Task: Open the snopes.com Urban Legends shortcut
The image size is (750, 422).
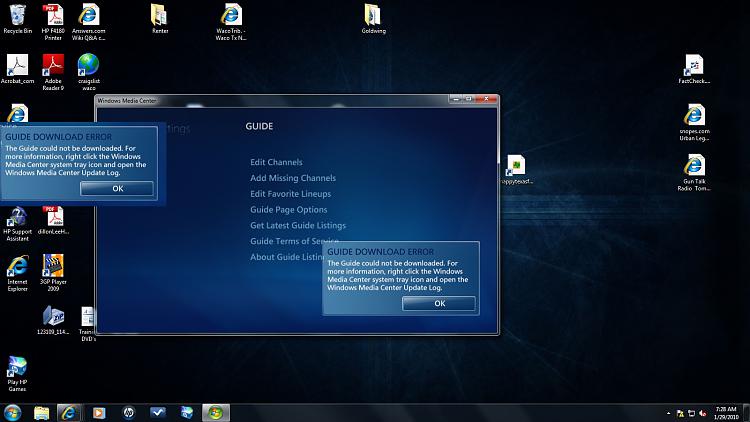Action: [x=694, y=122]
